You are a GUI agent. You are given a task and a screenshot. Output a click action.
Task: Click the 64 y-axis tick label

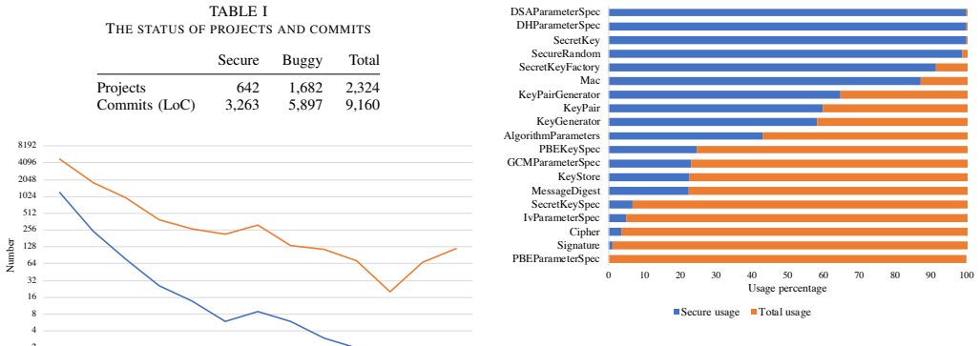32,263
